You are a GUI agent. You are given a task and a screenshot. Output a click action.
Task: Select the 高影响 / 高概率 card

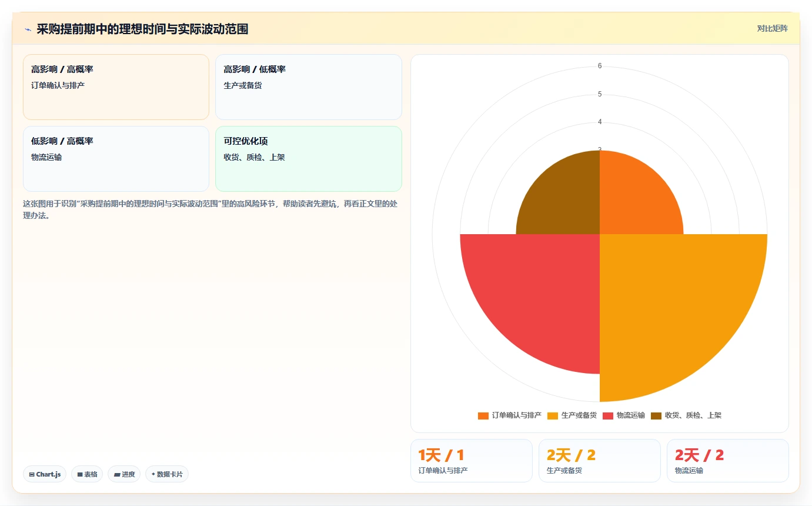(x=116, y=87)
